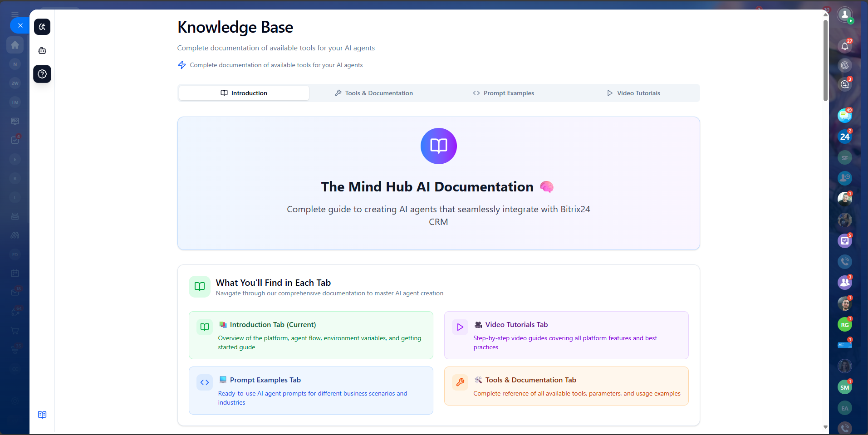The height and width of the screenshot is (435, 868).
Task: Open the notifications bell icon
Action: tap(844, 46)
